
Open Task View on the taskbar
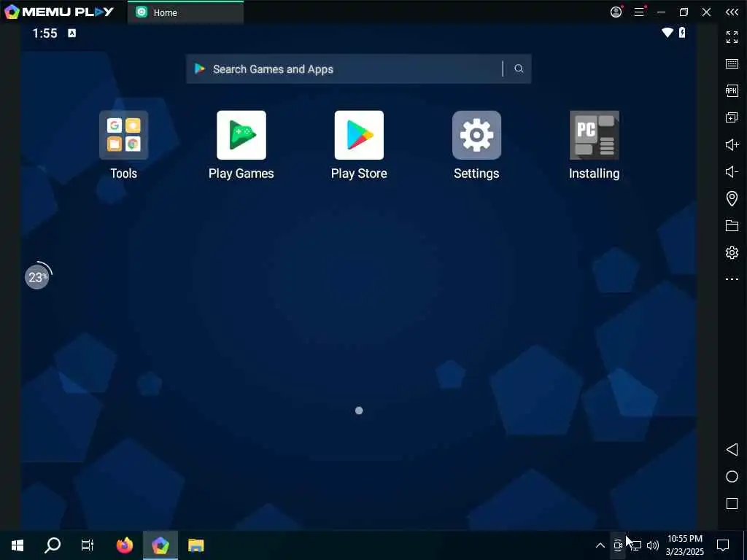pos(88,545)
